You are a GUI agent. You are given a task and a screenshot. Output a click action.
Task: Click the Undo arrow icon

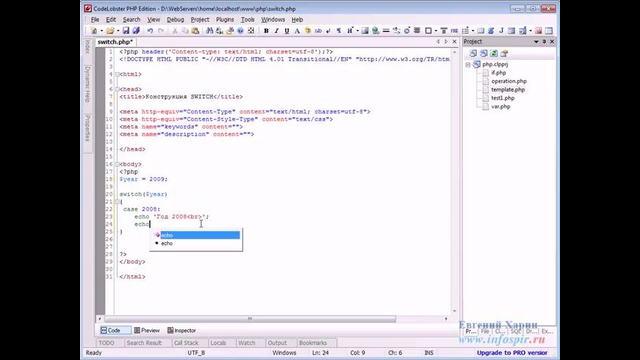[x=150, y=31]
